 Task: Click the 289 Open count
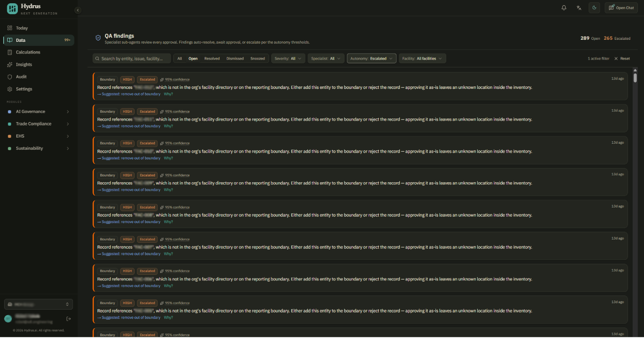tap(590, 38)
